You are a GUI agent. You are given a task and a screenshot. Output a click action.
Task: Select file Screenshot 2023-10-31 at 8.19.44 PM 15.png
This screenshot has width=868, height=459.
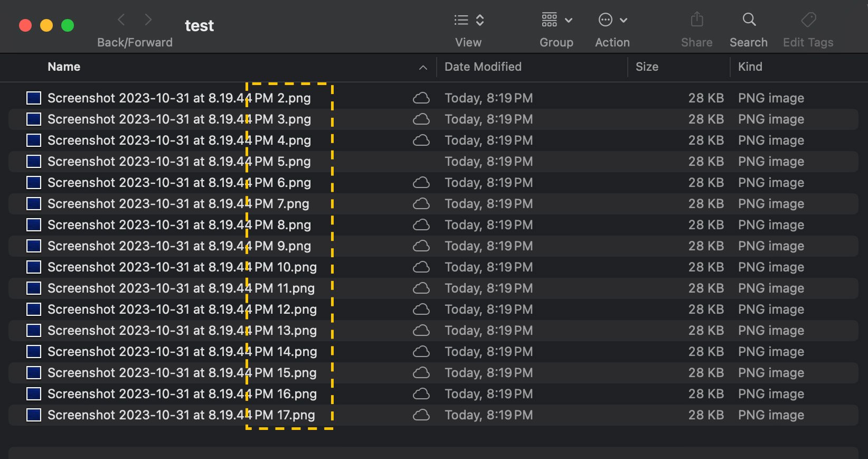(182, 373)
